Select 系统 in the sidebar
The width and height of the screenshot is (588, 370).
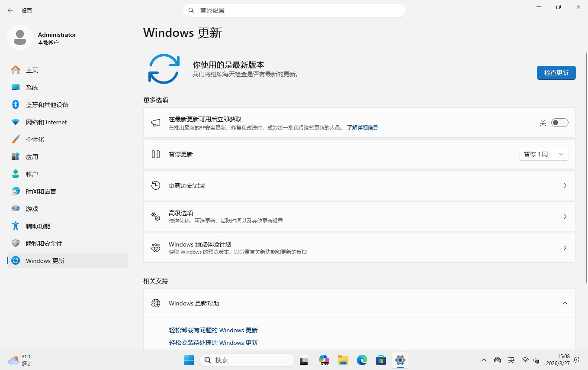(x=67, y=87)
